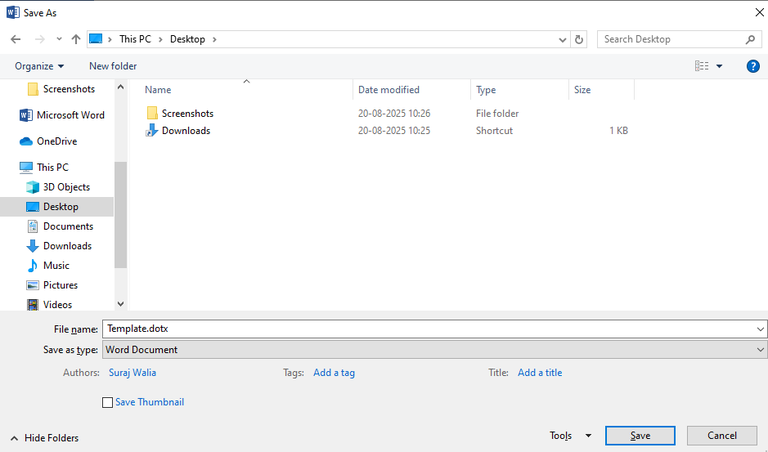Enable the Save Thumbnail checkbox
This screenshot has width=768, height=452.
coord(107,403)
